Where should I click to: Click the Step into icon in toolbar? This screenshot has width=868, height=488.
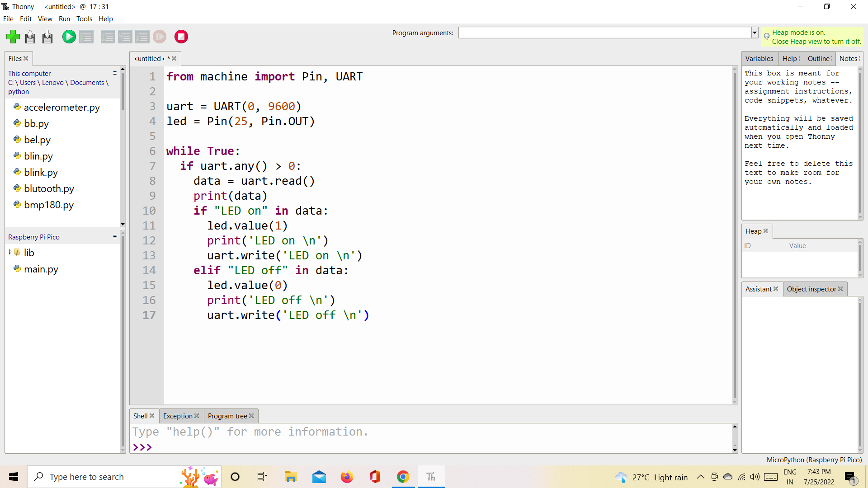[x=125, y=37]
